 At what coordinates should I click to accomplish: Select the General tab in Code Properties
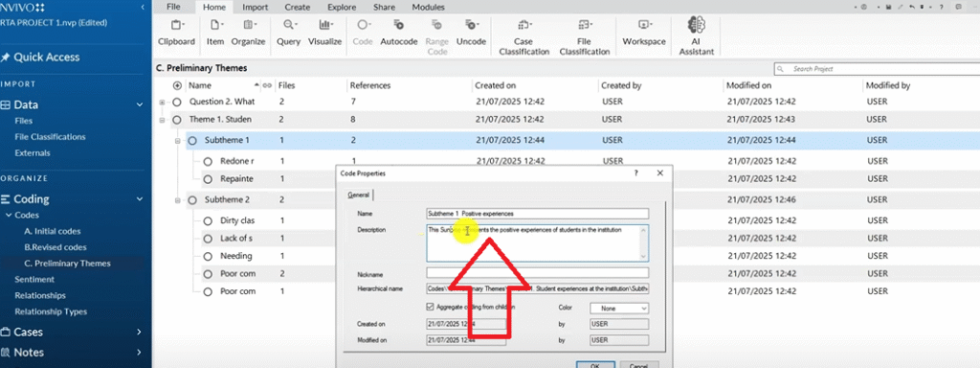click(x=359, y=195)
